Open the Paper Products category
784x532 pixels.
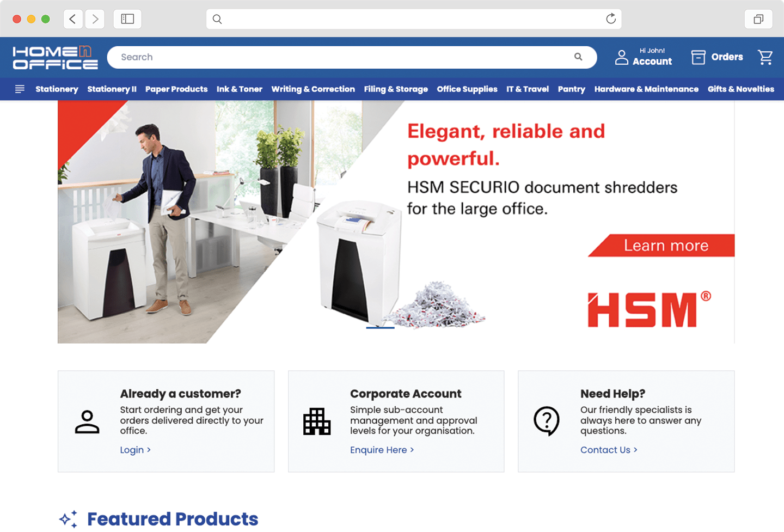click(176, 89)
